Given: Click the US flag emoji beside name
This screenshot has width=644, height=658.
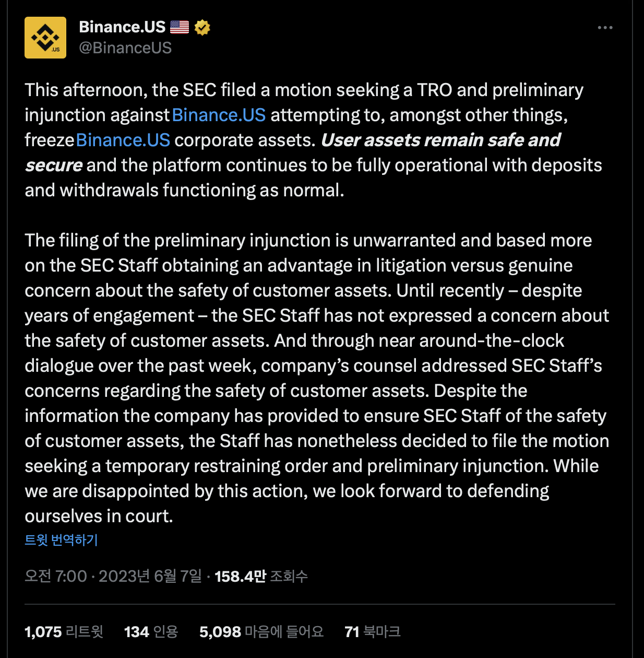Looking at the screenshot, I should click(x=180, y=27).
